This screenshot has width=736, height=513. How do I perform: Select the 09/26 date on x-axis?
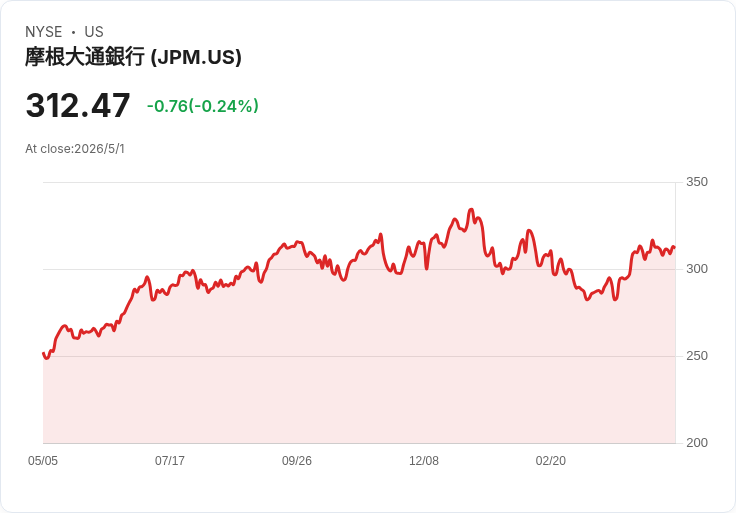[x=297, y=461]
